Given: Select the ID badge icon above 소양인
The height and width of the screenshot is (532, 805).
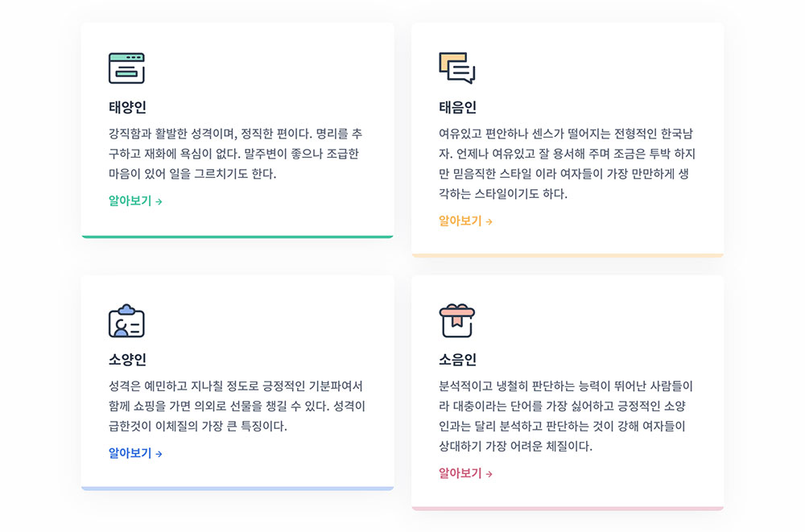Looking at the screenshot, I should click(x=126, y=320).
